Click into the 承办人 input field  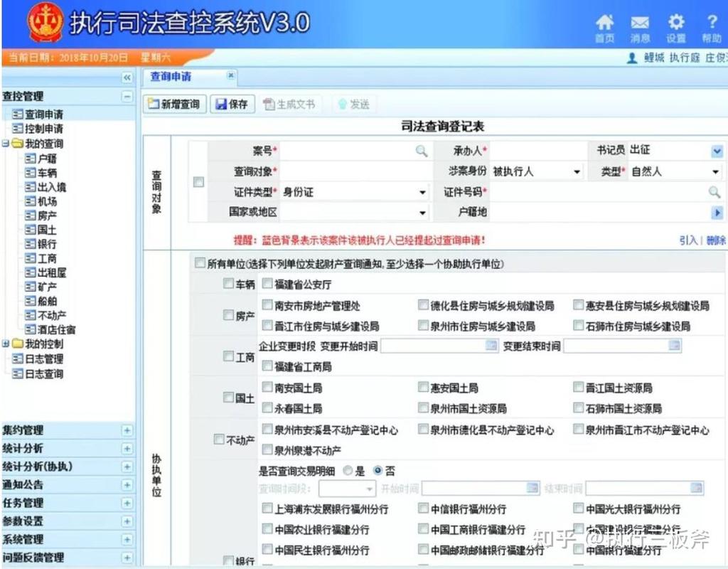[x=539, y=151]
